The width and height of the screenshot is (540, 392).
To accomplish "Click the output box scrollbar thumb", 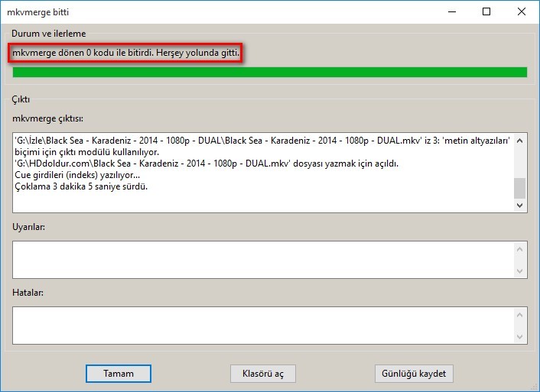I will click(519, 187).
